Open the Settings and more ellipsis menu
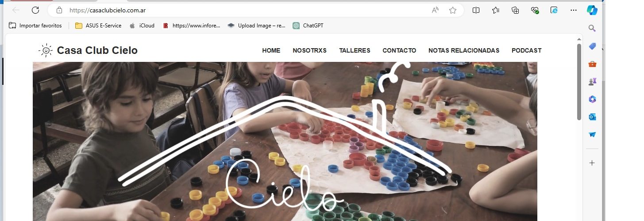 574,10
